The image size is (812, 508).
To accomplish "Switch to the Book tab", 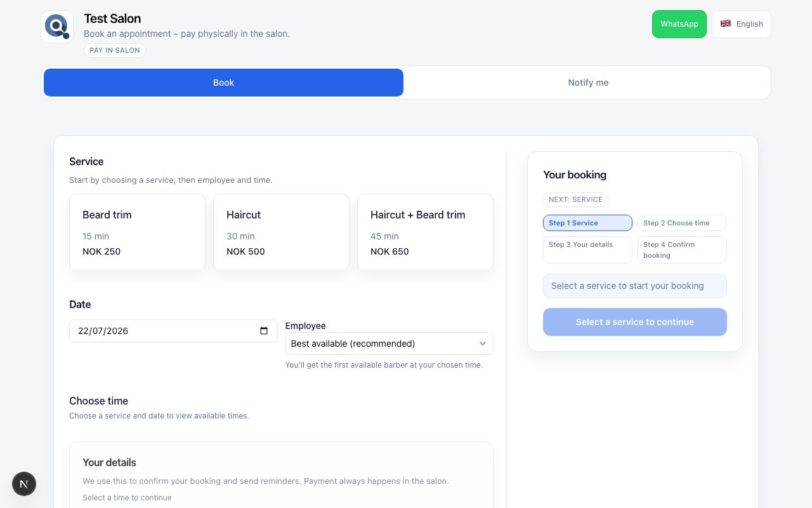I will 223,83.
